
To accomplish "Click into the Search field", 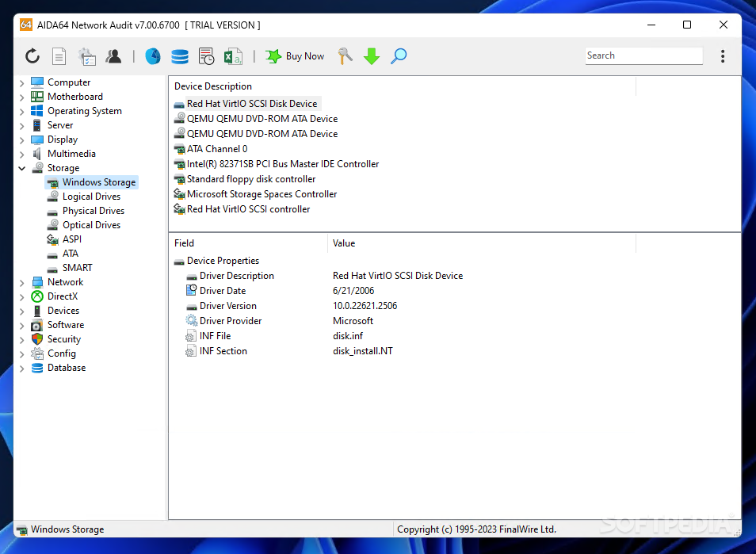I will pos(643,55).
